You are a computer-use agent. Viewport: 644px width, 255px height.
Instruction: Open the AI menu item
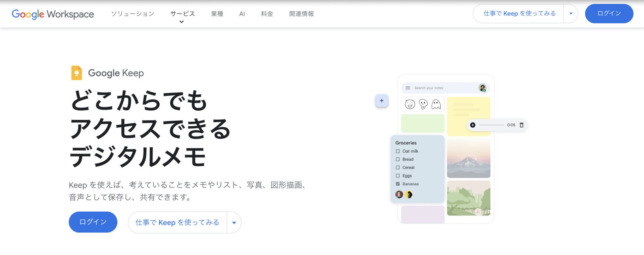[x=242, y=14]
